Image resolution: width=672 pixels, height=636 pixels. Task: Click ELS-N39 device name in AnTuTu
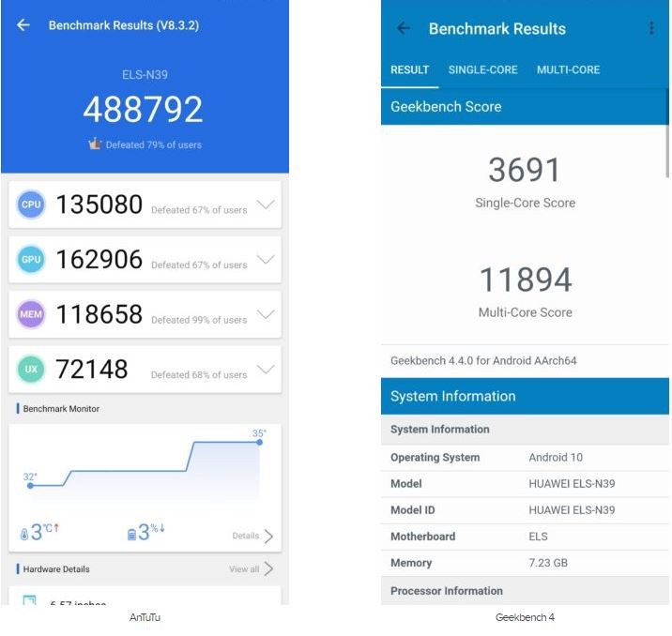145,74
